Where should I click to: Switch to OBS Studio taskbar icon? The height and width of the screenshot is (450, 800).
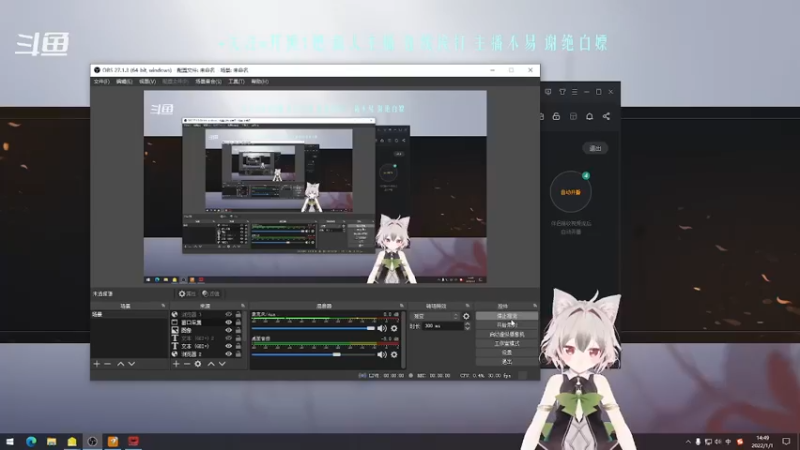(x=92, y=441)
